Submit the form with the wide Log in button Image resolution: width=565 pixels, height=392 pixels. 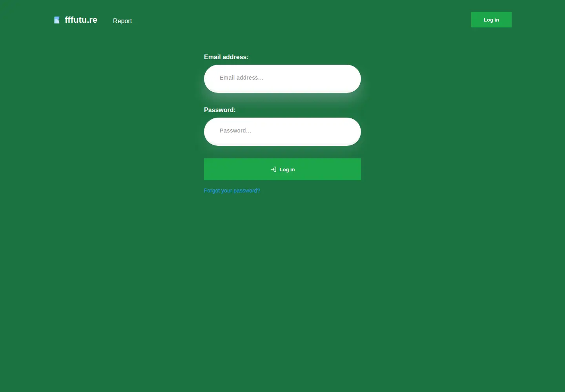pyautogui.click(x=282, y=169)
